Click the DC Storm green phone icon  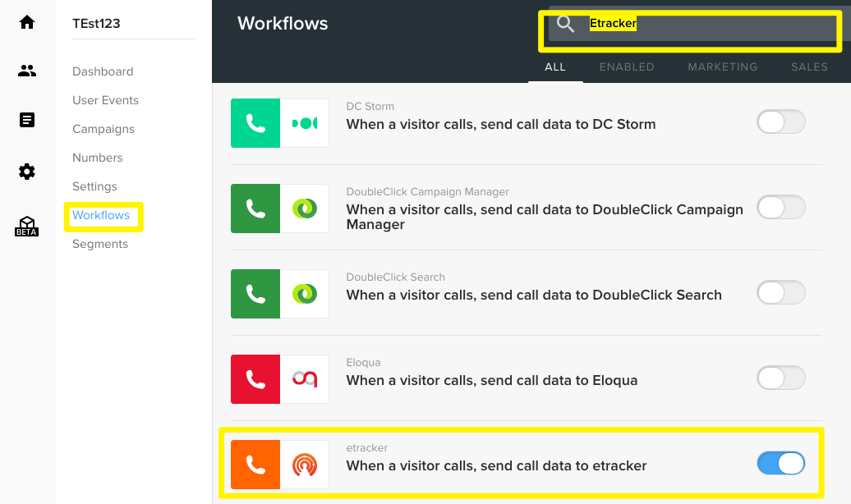pos(255,123)
